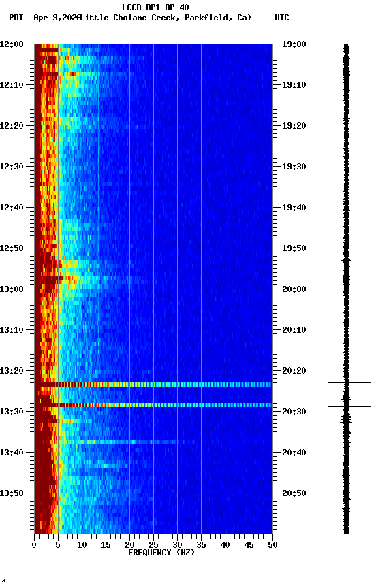Click the '15' frequency axis label
The width and height of the screenshot is (376, 588).
(106, 545)
